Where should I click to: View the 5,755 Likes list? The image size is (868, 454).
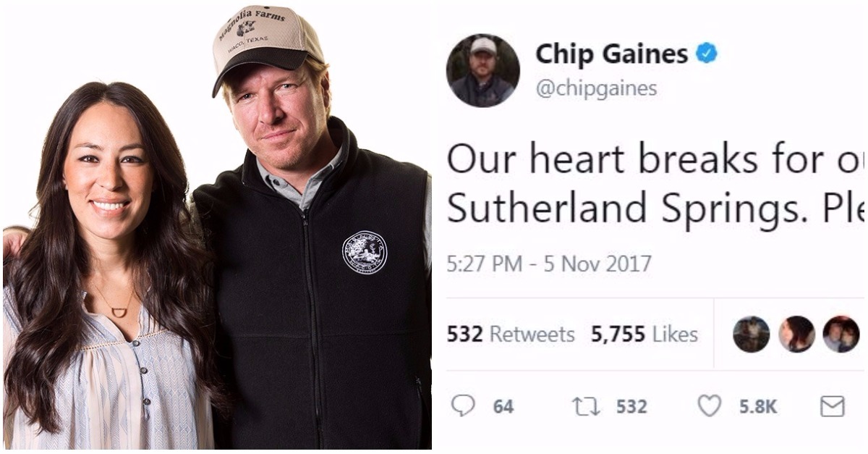(644, 334)
